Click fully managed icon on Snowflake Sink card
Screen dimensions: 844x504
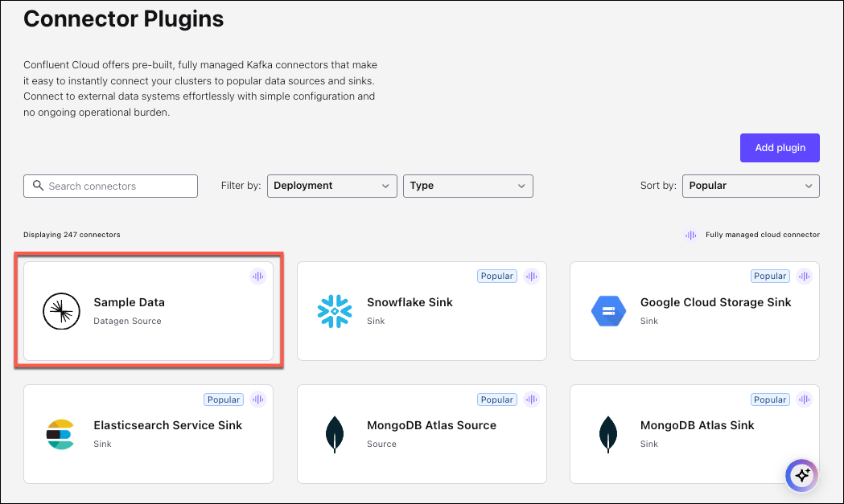pyautogui.click(x=531, y=277)
